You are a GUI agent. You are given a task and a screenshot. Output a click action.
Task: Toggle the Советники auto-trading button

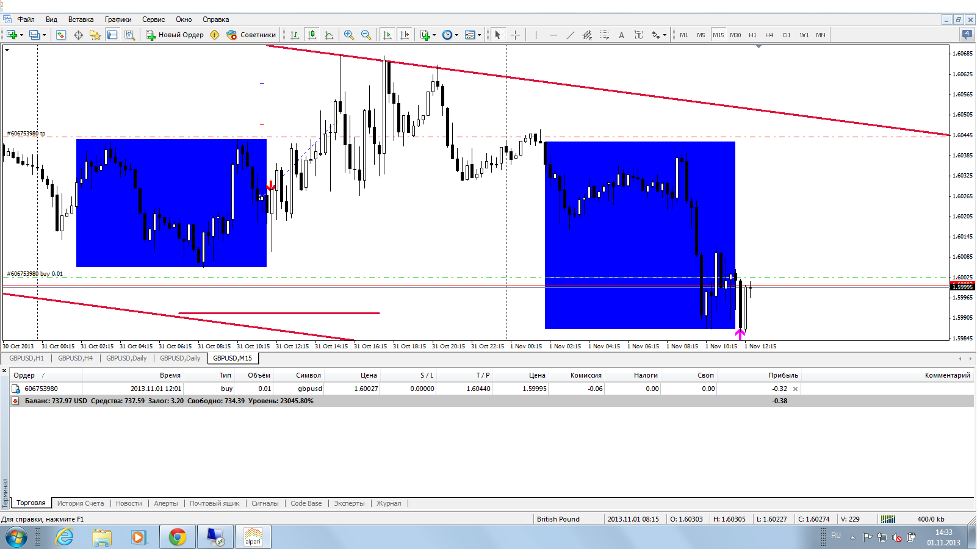click(x=251, y=35)
